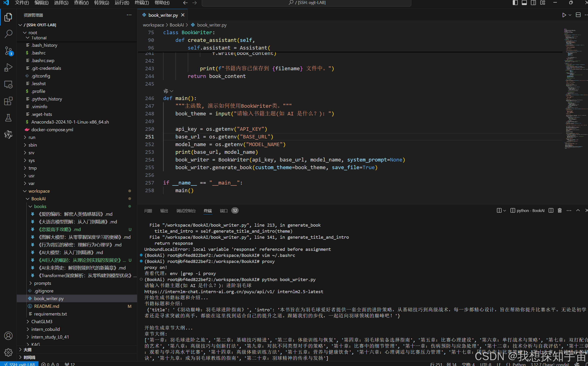588x366 pixels.
Task: Open 《恋爱高手攻略》.md file
Action: [x=59, y=229]
